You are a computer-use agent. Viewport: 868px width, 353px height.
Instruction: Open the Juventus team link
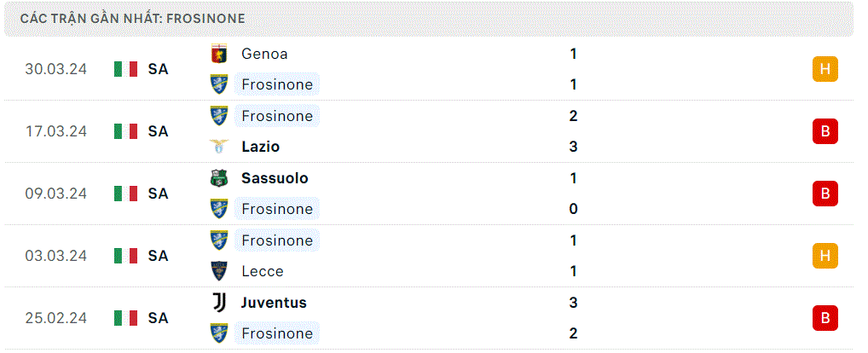(x=274, y=303)
